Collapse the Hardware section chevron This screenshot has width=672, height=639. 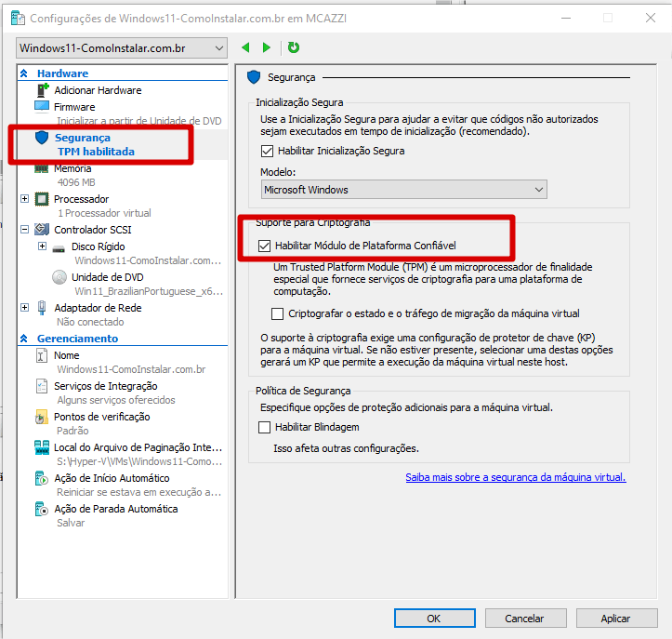24,73
